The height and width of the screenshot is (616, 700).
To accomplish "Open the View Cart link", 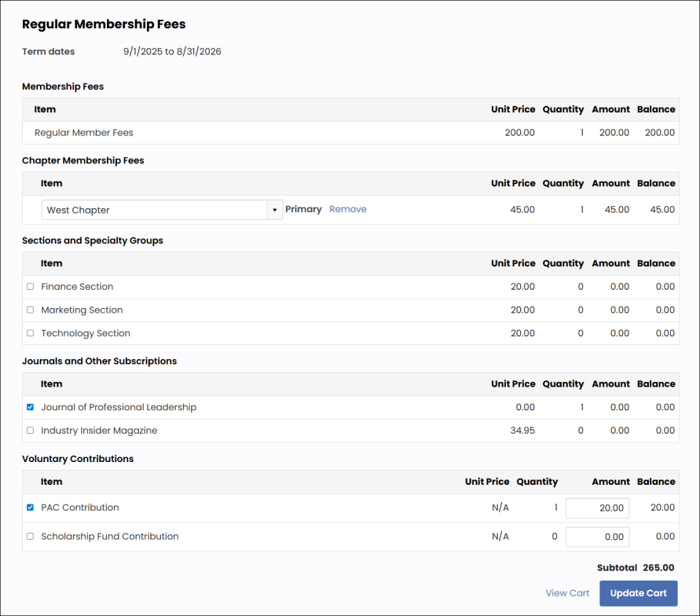I will tap(566, 593).
